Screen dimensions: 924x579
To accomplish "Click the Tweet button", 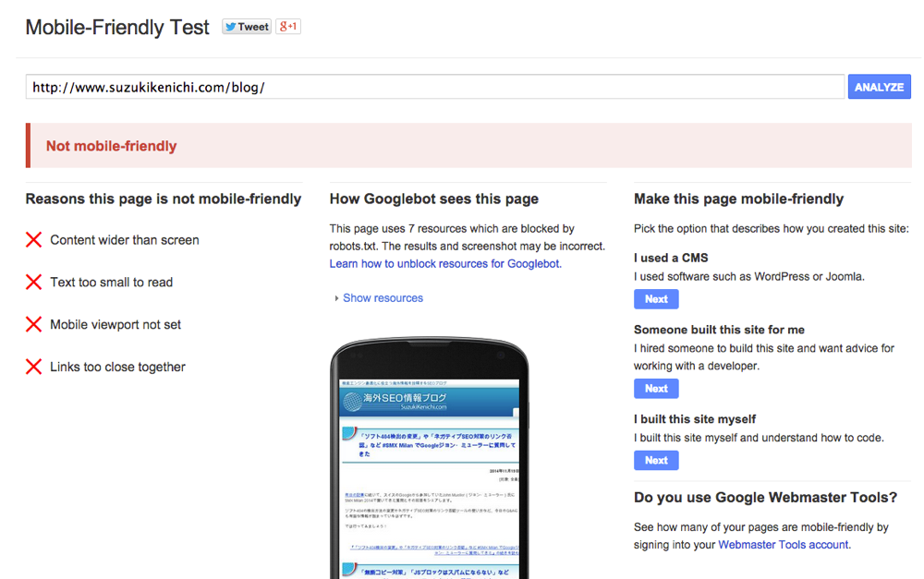I will [247, 27].
